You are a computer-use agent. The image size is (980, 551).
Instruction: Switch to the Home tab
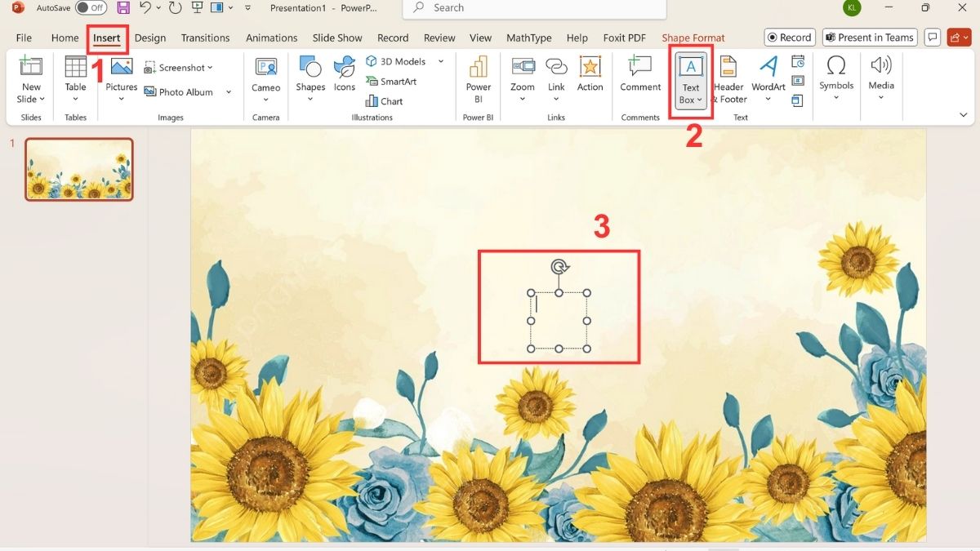click(x=65, y=38)
